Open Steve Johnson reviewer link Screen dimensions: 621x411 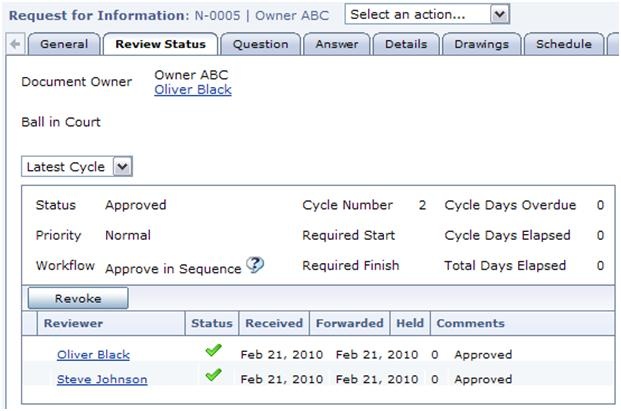click(x=102, y=379)
